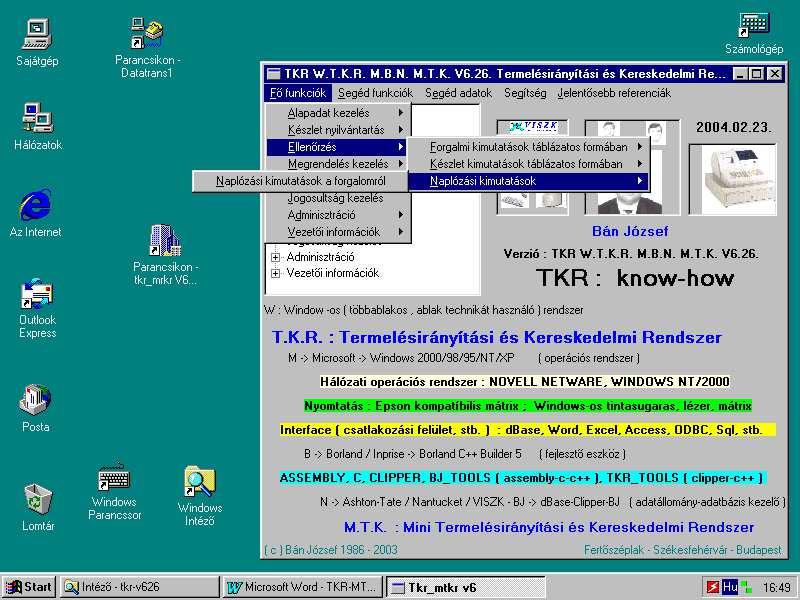
Task: Click the cyan ASSEMBLY, C, CLIPPER line
Action: coord(522,478)
